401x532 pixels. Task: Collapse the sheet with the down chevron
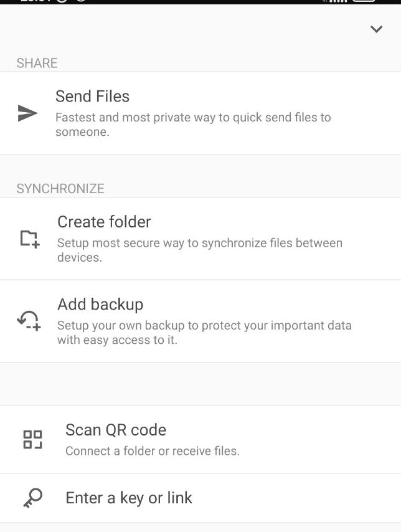(x=376, y=29)
